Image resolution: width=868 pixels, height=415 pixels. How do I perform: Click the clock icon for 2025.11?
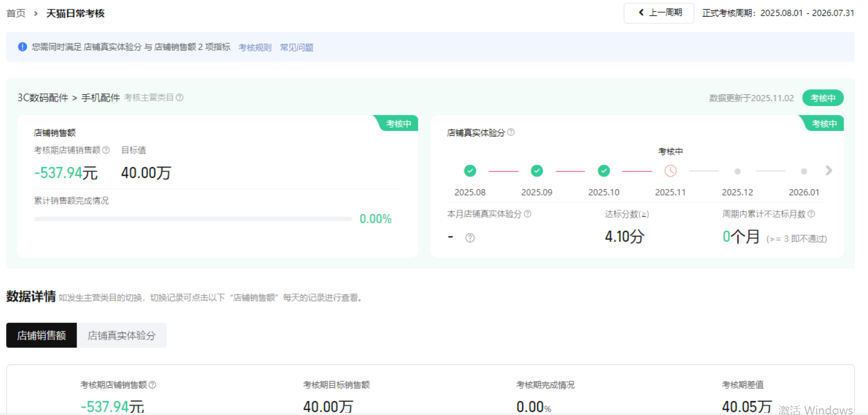(x=670, y=171)
